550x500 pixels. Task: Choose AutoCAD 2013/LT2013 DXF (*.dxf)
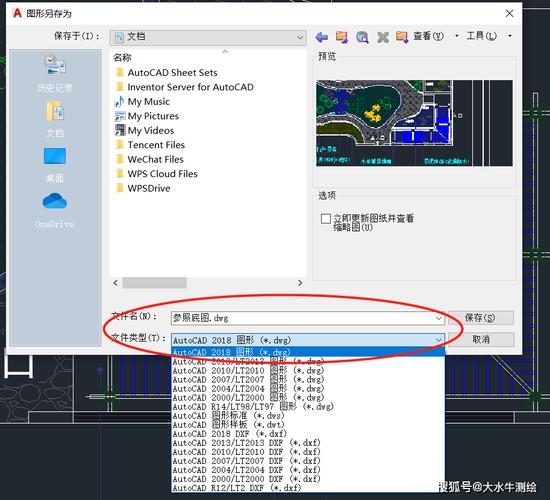(x=308, y=443)
